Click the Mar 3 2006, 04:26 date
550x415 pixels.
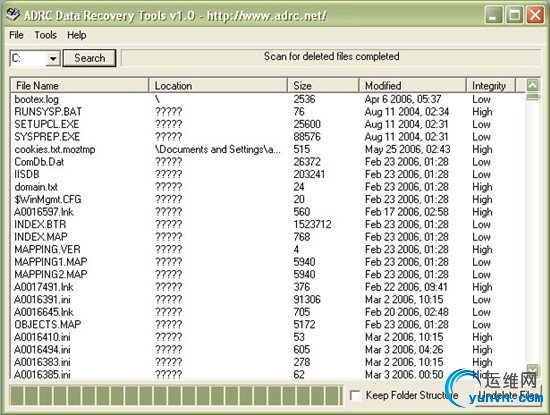point(404,350)
